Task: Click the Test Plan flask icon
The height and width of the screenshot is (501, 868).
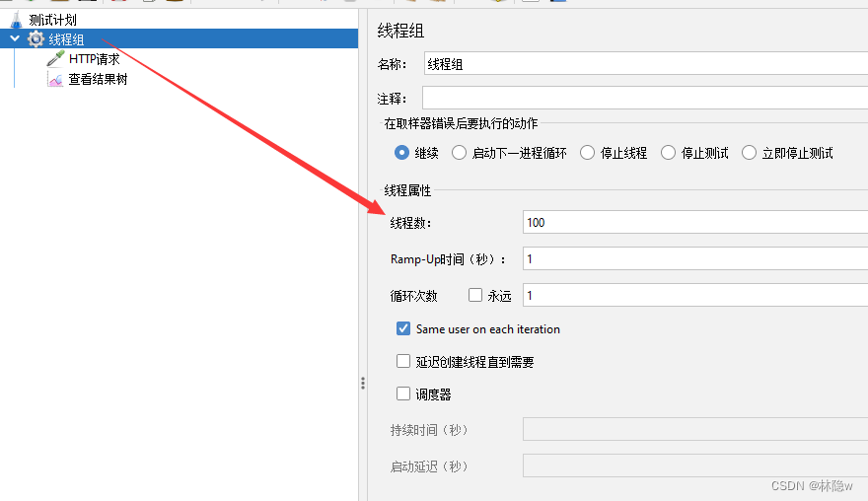Action: pos(16,20)
